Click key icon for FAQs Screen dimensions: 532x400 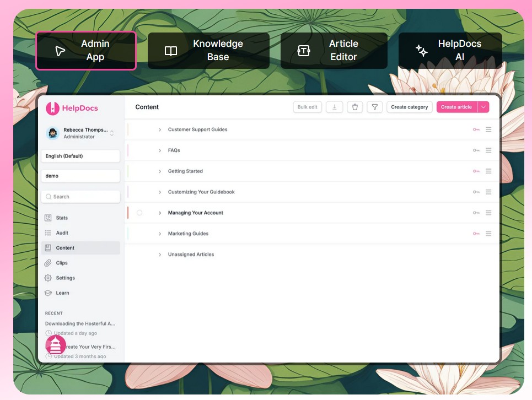coord(476,150)
